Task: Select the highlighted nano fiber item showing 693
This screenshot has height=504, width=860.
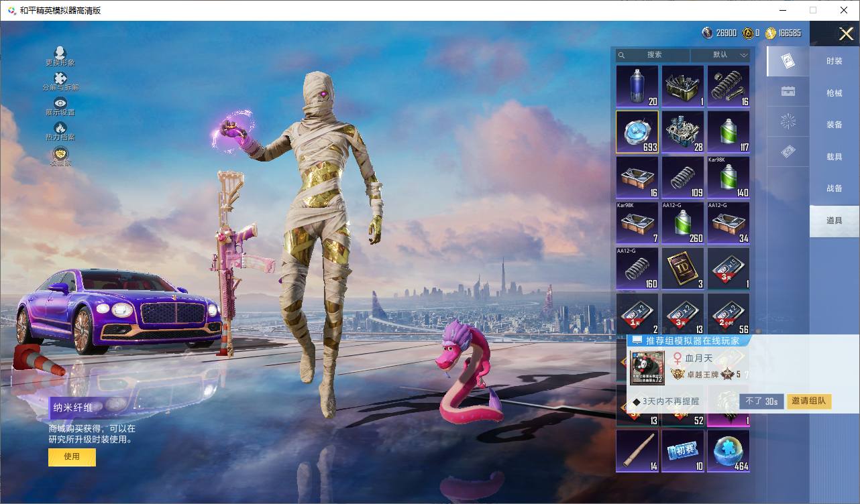Action: pyautogui.click(x=637, y=132)
